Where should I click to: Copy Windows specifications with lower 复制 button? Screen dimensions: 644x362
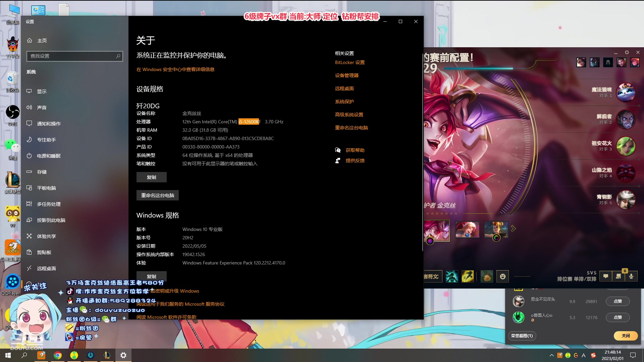(x=151, y=276)
